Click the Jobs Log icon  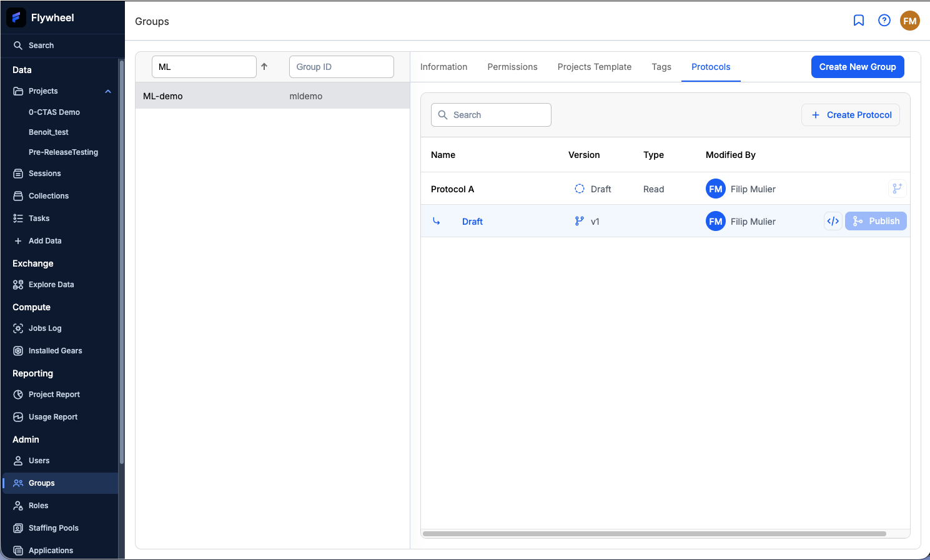pos(18,328)
